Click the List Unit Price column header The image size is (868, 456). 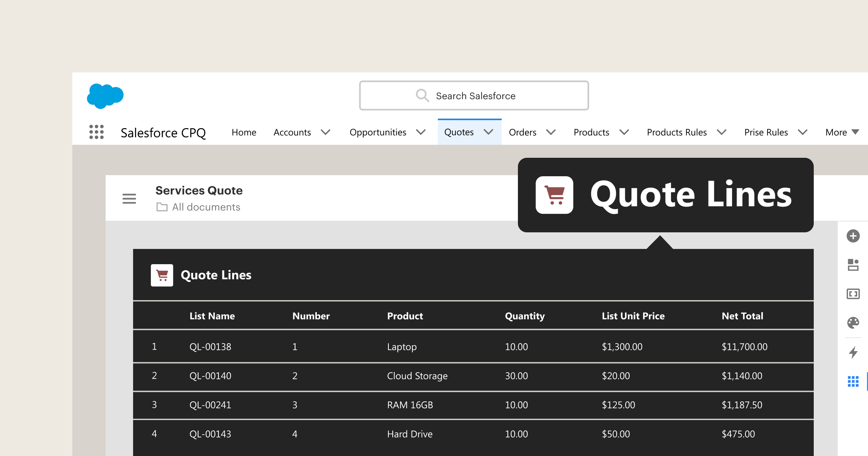tap(633, 316)
